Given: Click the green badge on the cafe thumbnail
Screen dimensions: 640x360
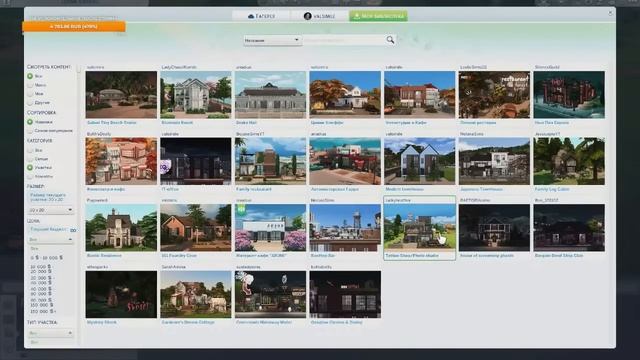Looking at the screenshot, I should pos(241,209).
